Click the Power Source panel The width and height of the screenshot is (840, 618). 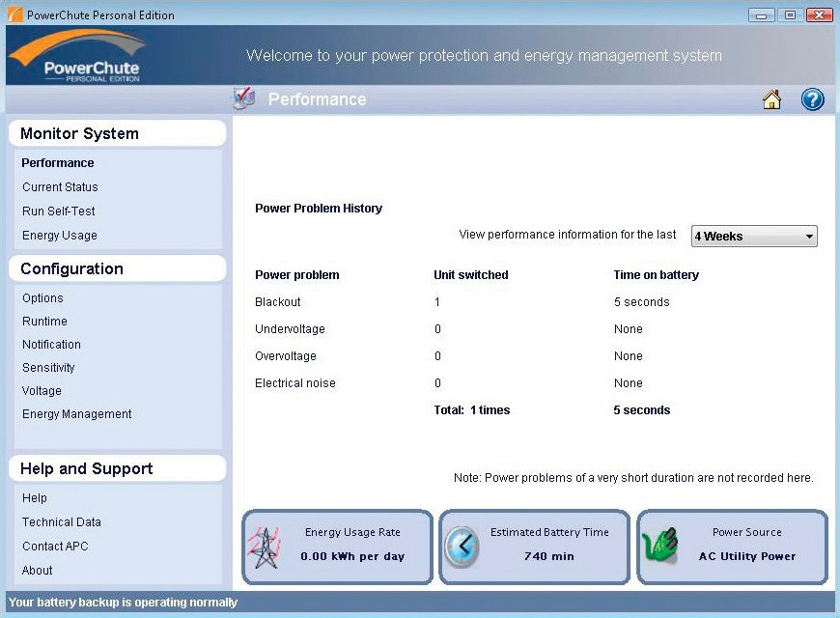(x=732, y=547)
